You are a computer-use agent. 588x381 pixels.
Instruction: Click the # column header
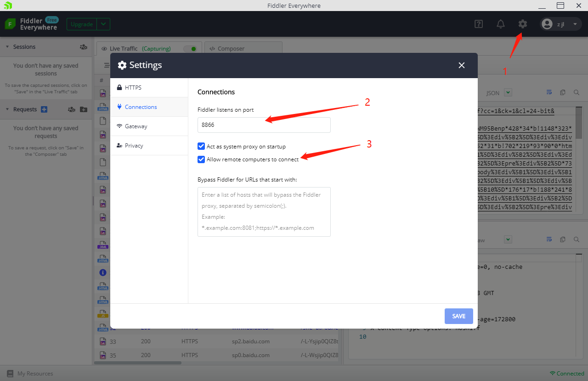(102, 80)
